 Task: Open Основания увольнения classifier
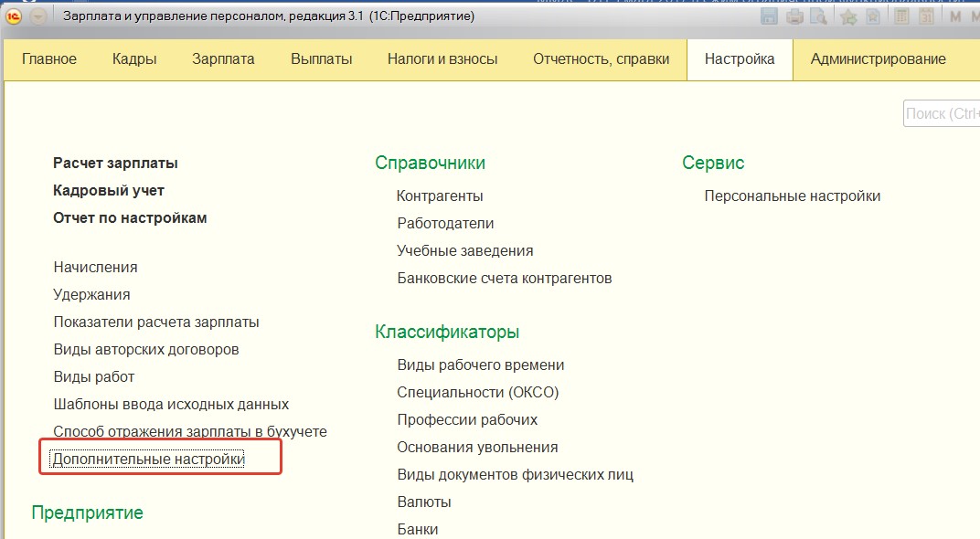tap(477, 448)
